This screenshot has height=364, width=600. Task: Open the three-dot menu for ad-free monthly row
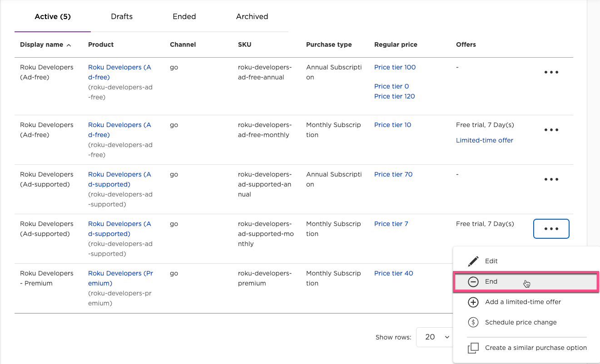point(551,130)
